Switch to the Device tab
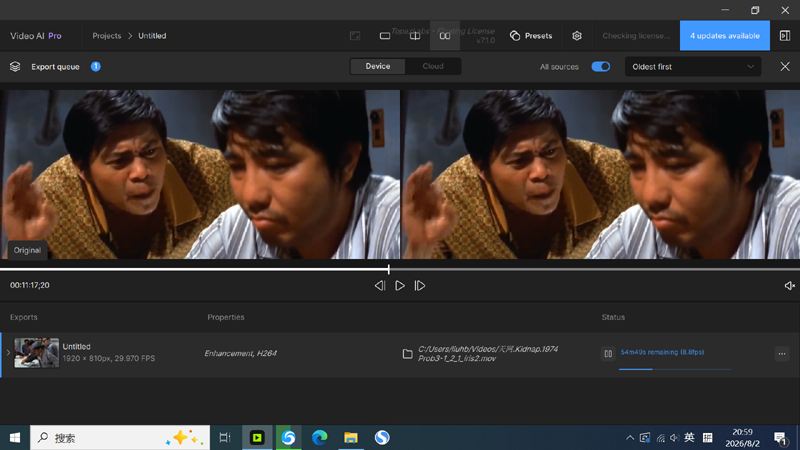Screen dimensions: 800x450 click(x=378, y=66)
